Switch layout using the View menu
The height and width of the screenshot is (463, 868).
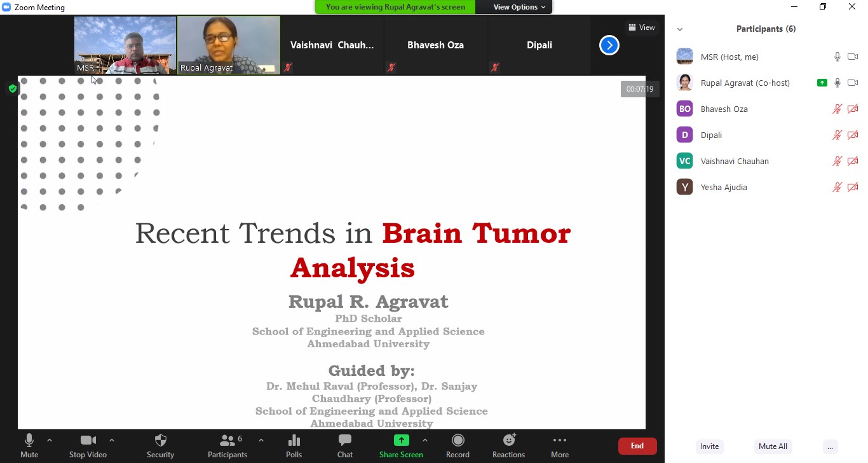(641, 27)
